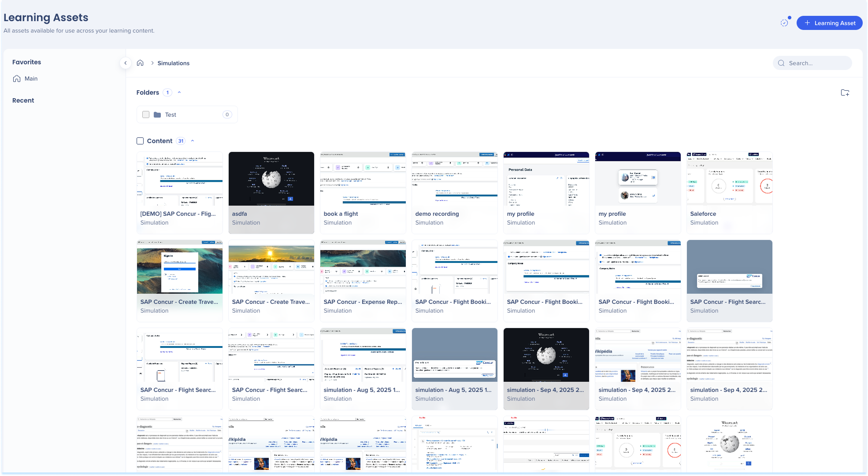Type in the Search field
Screen dimensions: 868x476
click(817, 63)
